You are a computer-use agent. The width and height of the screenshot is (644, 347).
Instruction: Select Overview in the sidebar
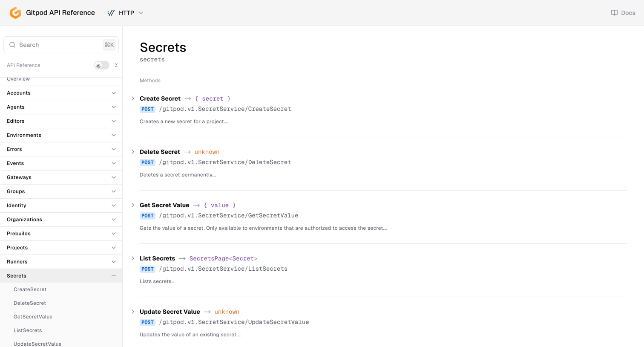click(x=18, y=79)
